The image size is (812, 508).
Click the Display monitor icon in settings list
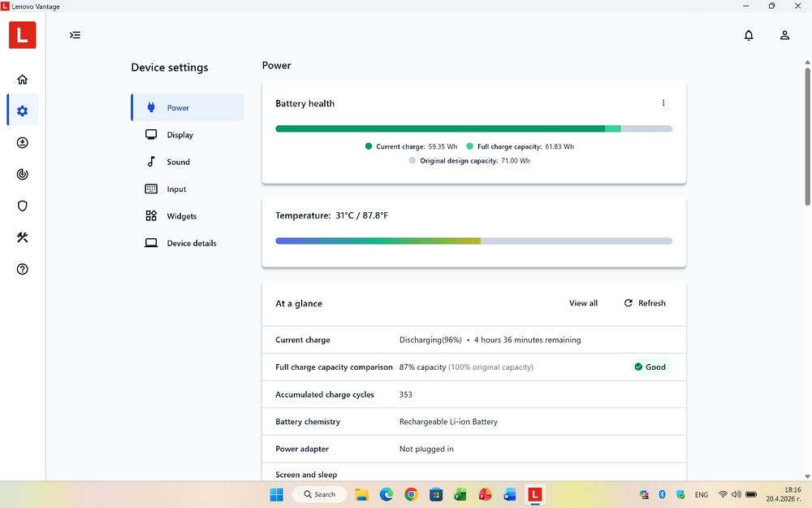151,134
